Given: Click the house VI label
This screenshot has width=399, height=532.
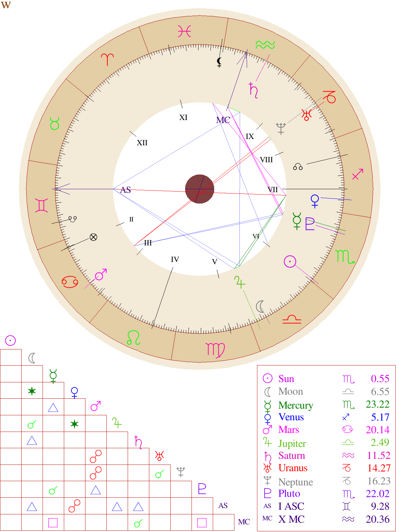Looking at the screenshot, I should click(x=256, y=236).
